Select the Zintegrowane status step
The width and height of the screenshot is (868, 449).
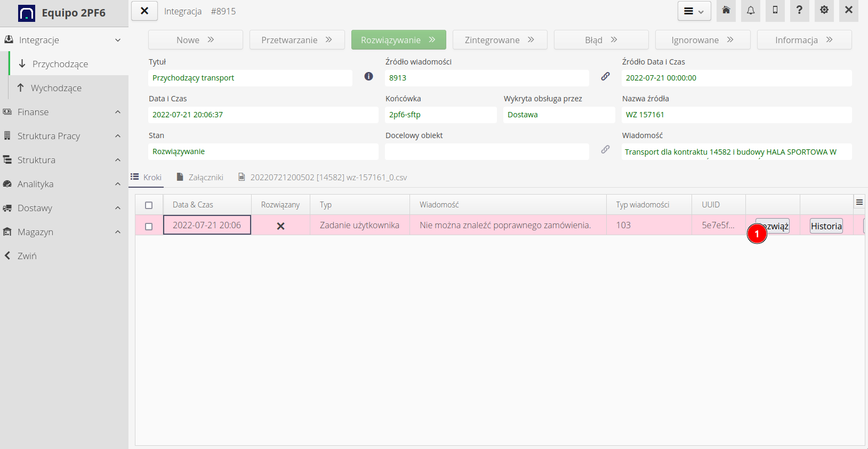(x=500, y=40)
